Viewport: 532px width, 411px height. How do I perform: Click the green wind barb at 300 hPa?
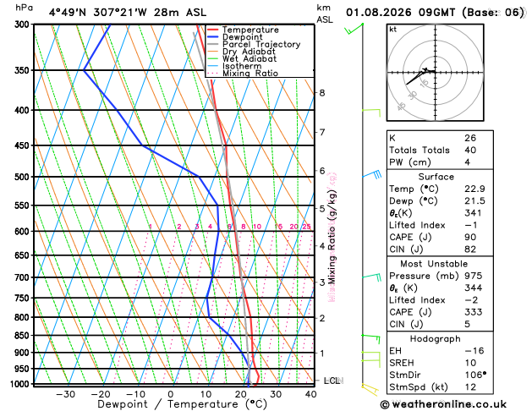(x=354, y=29)
